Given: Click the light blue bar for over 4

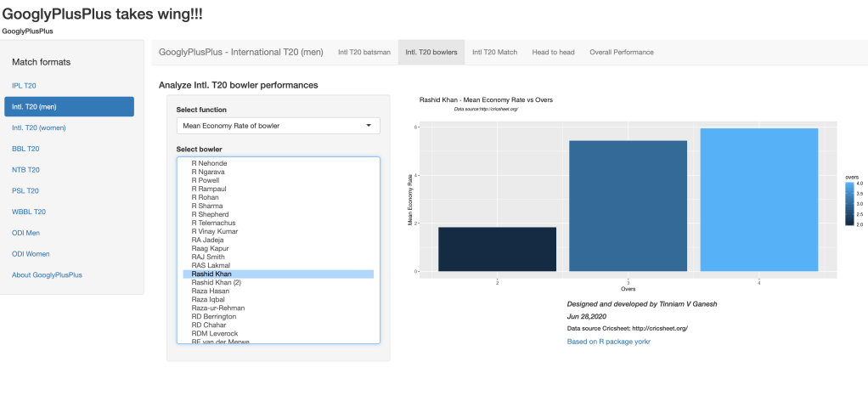Looking at the screenshot, I should 758,200.
